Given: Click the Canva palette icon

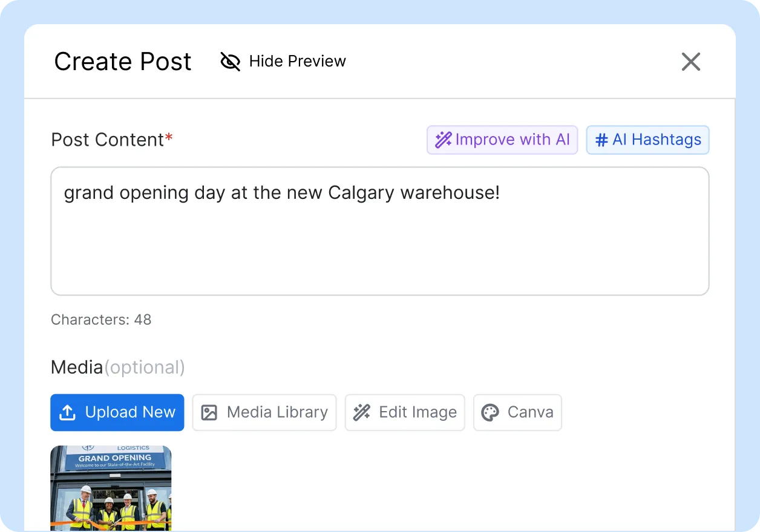Looking at the screenshot, I should [x=490, y=412].
